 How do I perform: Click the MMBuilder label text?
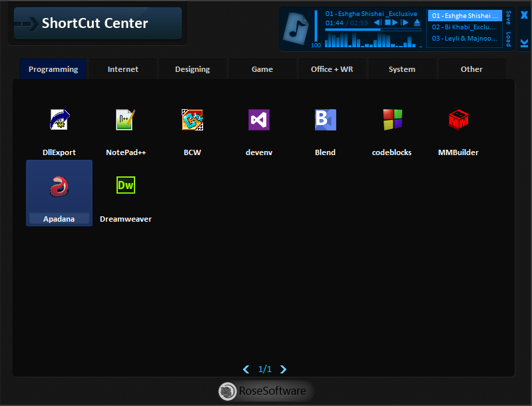coord(458,152)
